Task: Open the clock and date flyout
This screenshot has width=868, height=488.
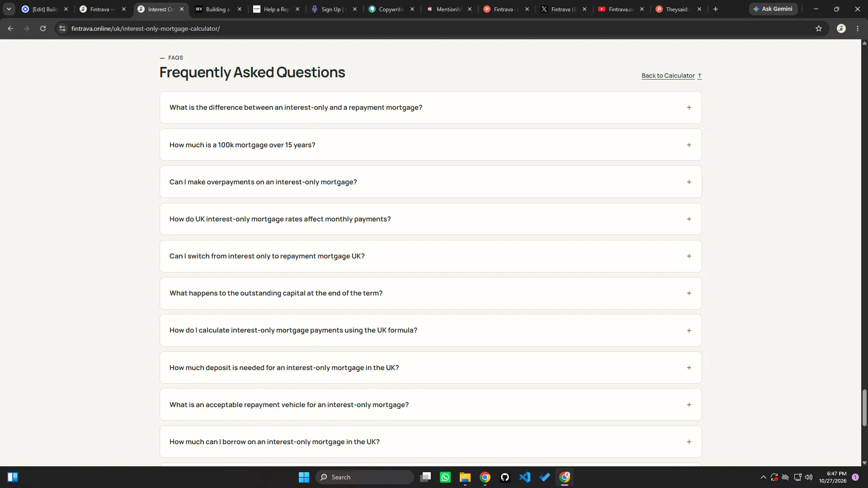Action: click(x=832, y=477)
